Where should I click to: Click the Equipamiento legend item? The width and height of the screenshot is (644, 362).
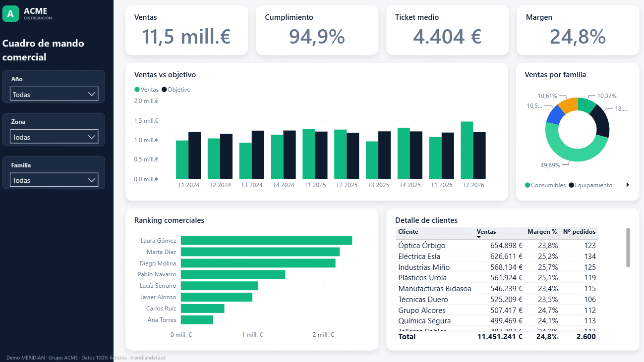click(590, 185)
